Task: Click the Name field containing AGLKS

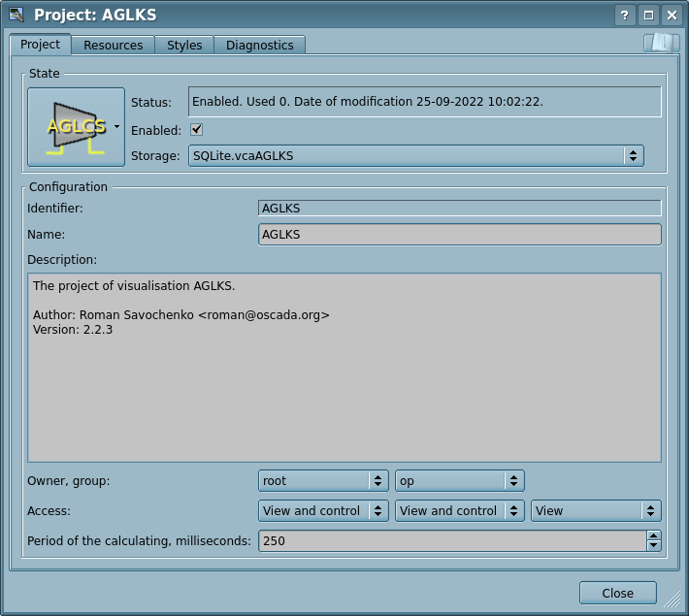Action: coord(460,235)
